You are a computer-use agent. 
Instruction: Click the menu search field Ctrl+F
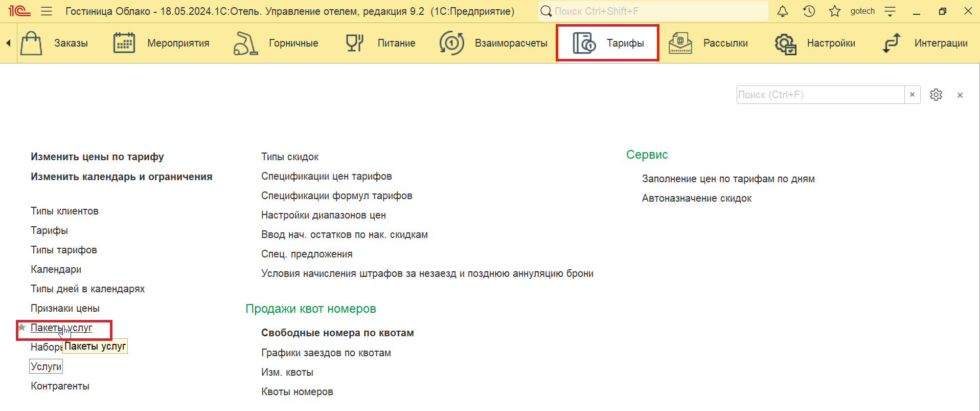click(821, 95)
